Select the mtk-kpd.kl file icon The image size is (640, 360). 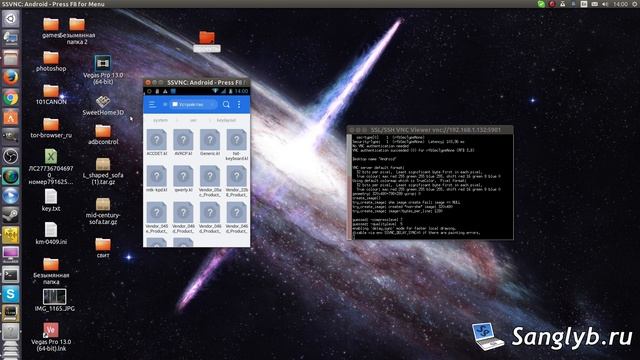click(157, 176)
